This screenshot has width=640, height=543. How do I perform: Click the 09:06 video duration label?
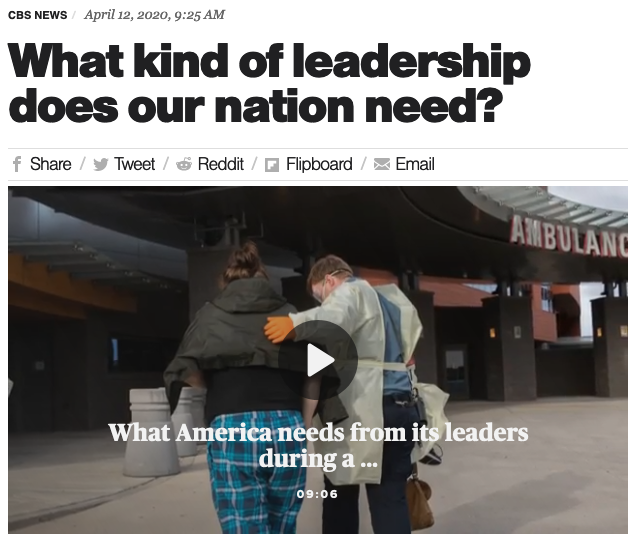318,494
